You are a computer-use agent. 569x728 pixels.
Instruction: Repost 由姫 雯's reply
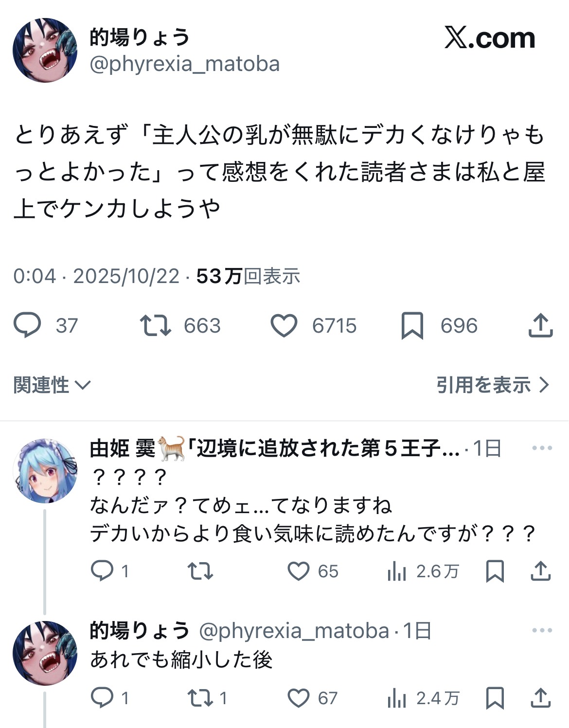200,571
